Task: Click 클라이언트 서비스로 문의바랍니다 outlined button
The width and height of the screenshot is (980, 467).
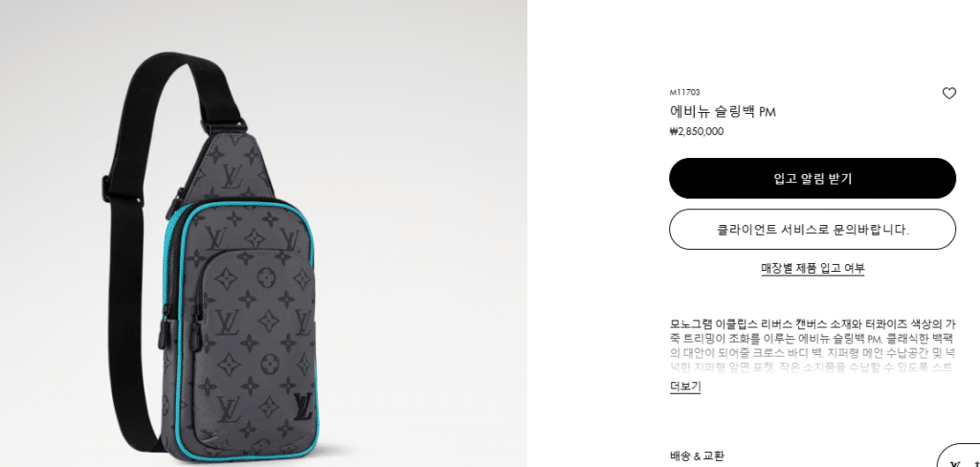Action: click(x=813, y=230)
